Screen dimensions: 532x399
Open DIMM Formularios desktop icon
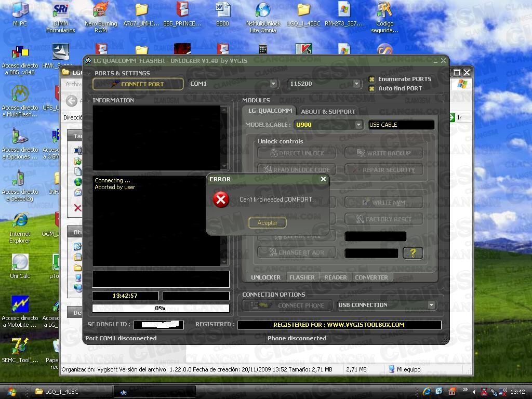[60, 17]
